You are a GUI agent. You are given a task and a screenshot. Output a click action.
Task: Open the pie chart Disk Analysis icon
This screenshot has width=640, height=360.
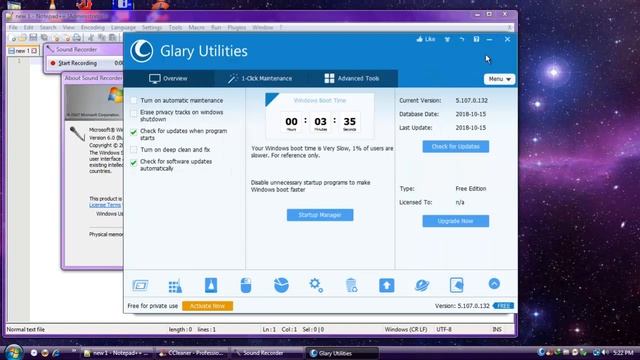281,285
